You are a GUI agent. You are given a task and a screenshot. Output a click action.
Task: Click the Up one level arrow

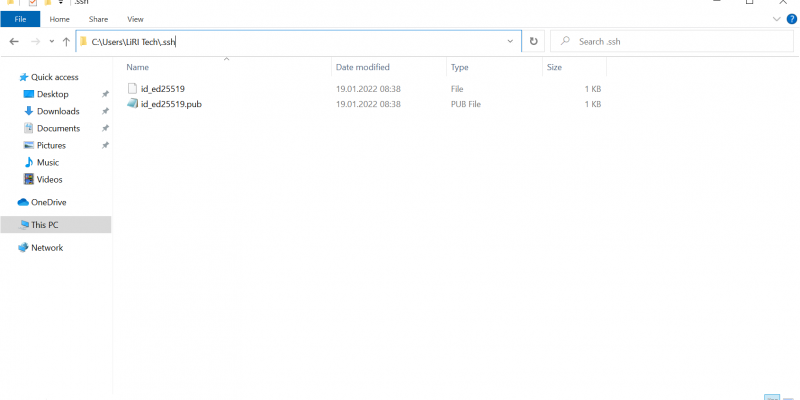[66, 41]
